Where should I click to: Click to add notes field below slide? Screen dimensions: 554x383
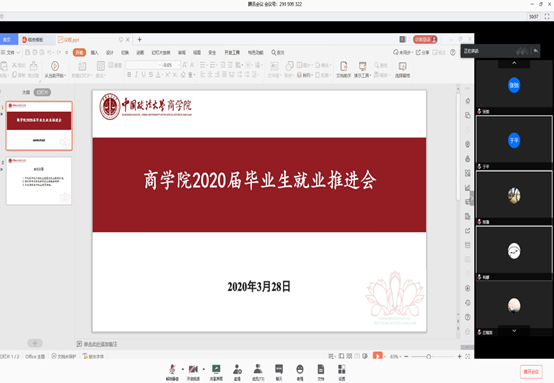[x=100, y=344]
